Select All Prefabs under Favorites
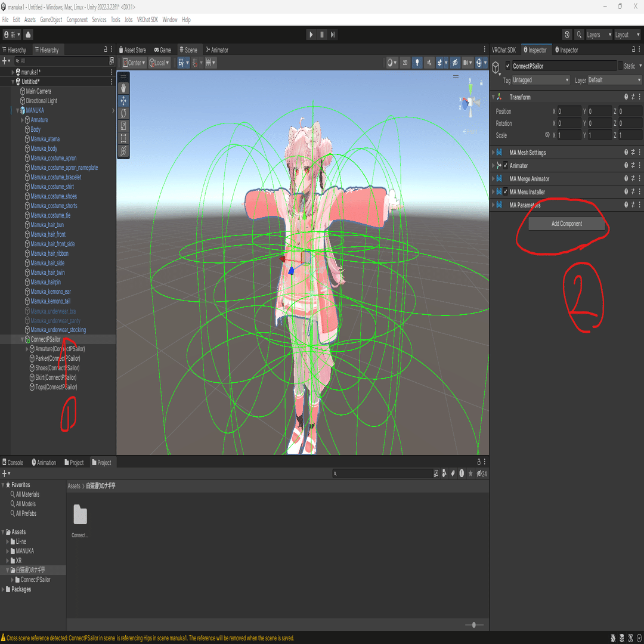Image resolution: width=644 pixels, height=644 pixels. 26,513
